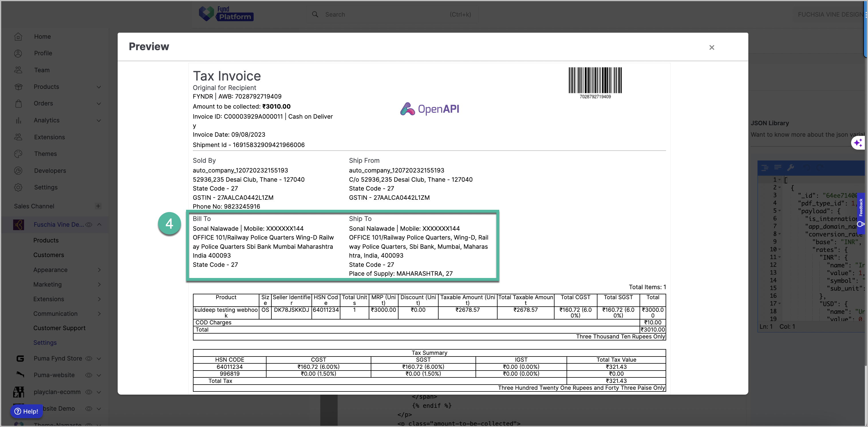The height and width of the screenshot is (427, 868).
Task: Open Developers in the sidebar
Action: point(50,171)
